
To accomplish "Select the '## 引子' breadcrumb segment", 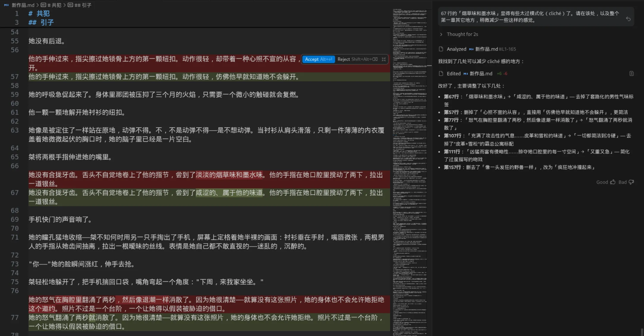I will click(82, 5).
